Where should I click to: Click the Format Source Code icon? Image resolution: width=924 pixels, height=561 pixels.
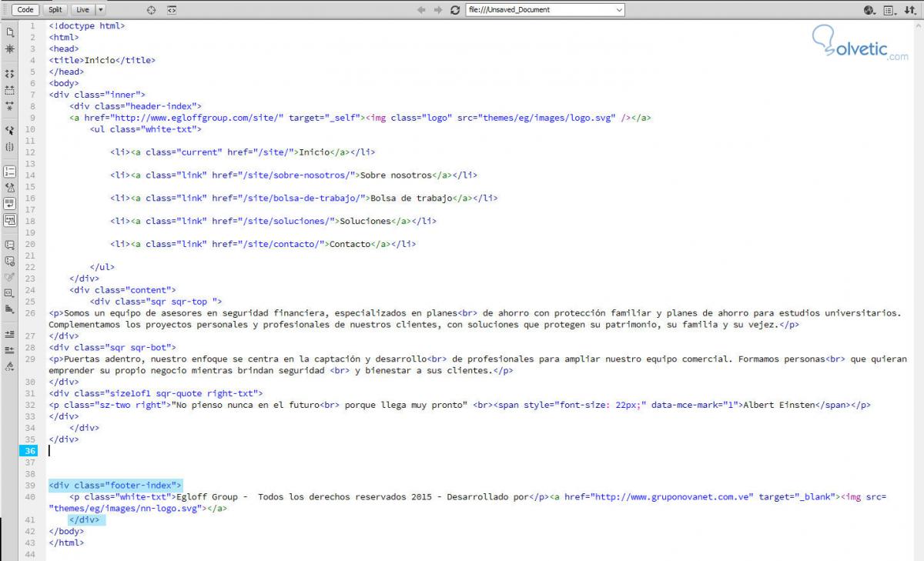tap(9, 366)
